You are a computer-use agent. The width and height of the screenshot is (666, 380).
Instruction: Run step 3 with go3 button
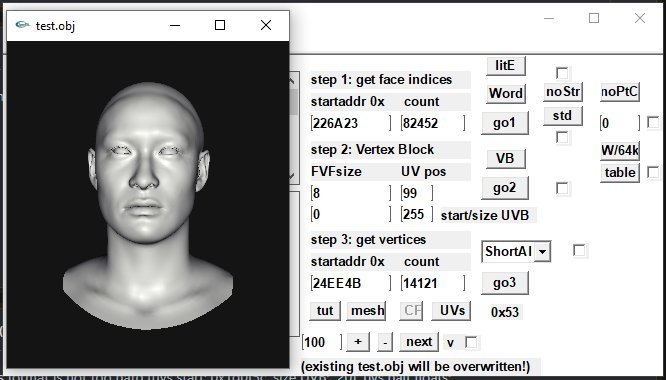(504, 283)
